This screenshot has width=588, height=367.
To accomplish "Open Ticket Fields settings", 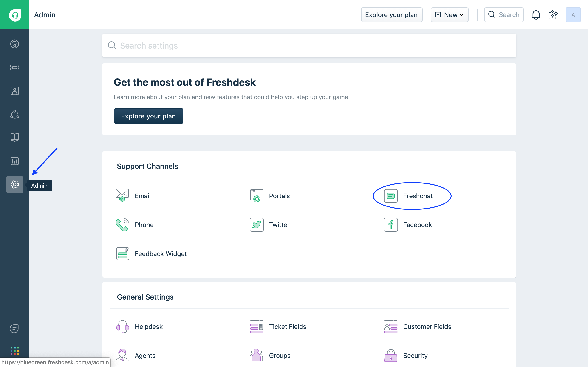I will (x=287, y=327).
